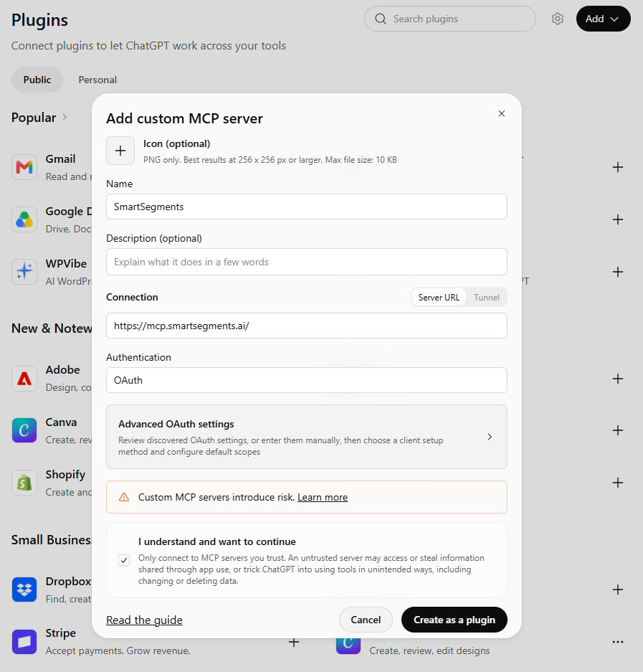Screen dimensions: 643x672
Task: Close the Add custom MCP server dialog
Action: (x=502, y=113)
